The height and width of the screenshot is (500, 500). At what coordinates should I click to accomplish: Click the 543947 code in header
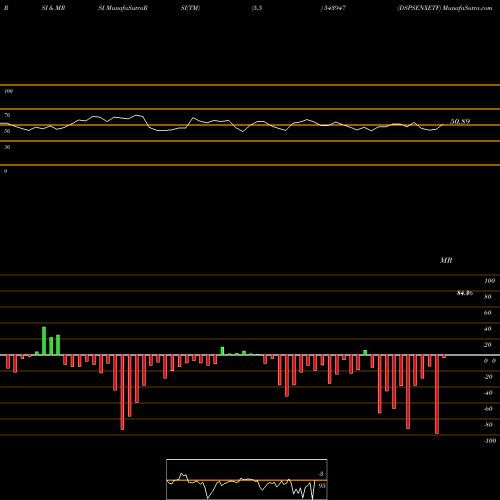(334, 8)
